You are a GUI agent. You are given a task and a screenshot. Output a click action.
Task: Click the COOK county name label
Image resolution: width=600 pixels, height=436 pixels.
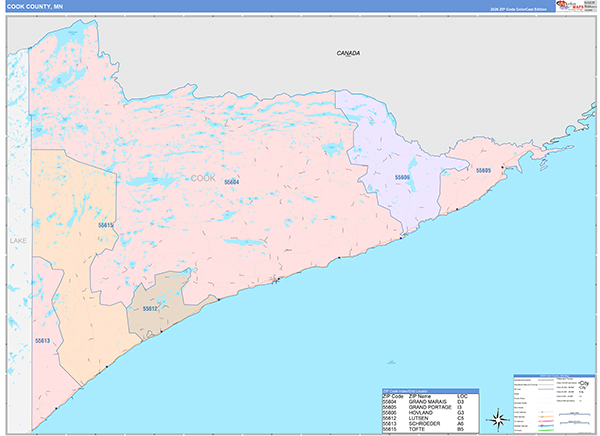point(202,177)
